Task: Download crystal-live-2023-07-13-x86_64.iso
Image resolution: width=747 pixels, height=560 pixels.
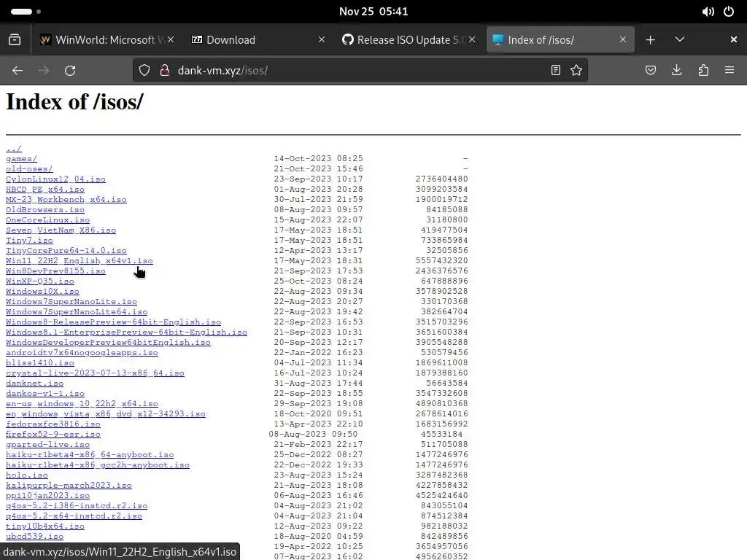Action: click(96, 373)
